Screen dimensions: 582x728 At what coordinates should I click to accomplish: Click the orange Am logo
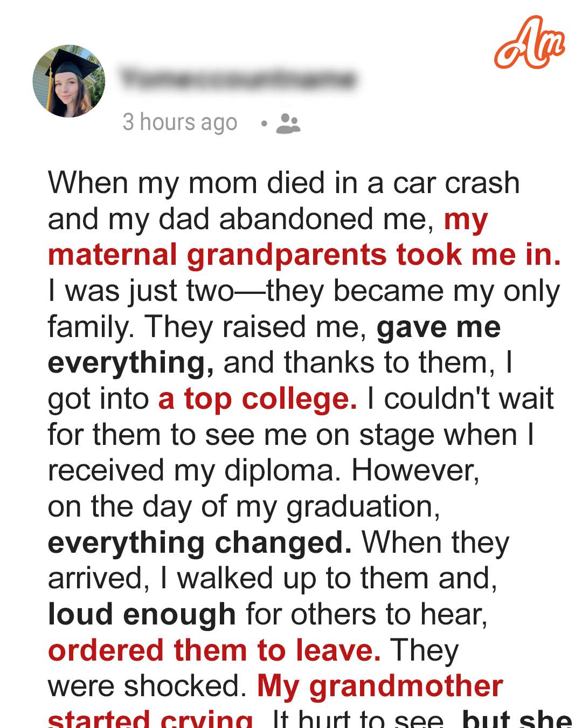(529, 43)
